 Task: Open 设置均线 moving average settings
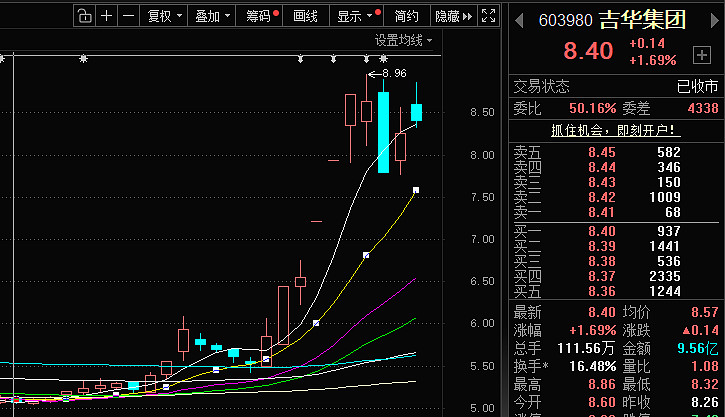pos(403,41)
